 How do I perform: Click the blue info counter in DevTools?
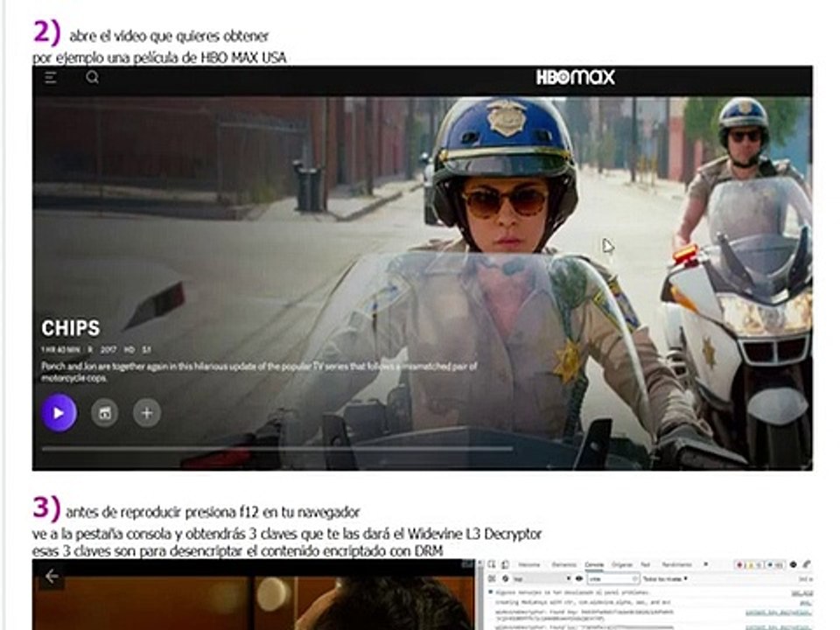[775, 565]
